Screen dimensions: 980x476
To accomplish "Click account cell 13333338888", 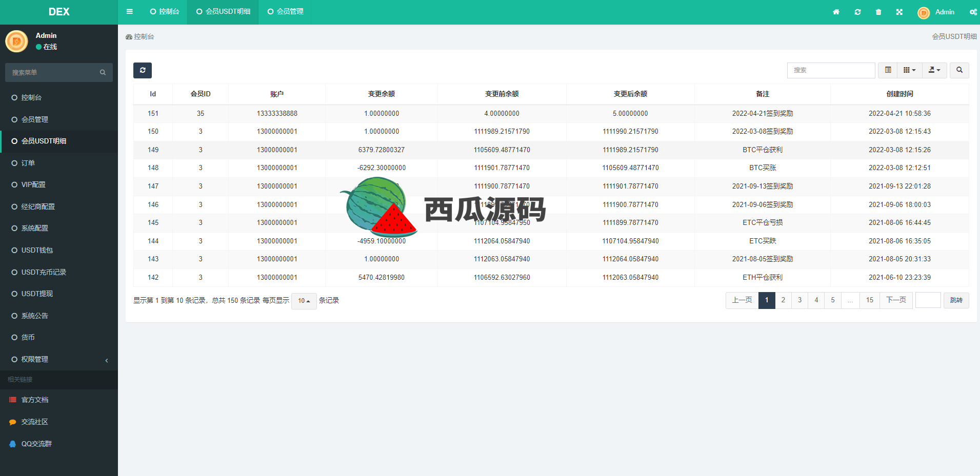I will click(x=277, y=113).
